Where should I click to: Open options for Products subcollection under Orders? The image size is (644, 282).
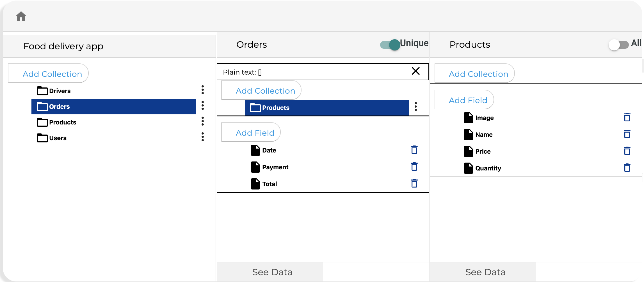(x=416, y=107)
